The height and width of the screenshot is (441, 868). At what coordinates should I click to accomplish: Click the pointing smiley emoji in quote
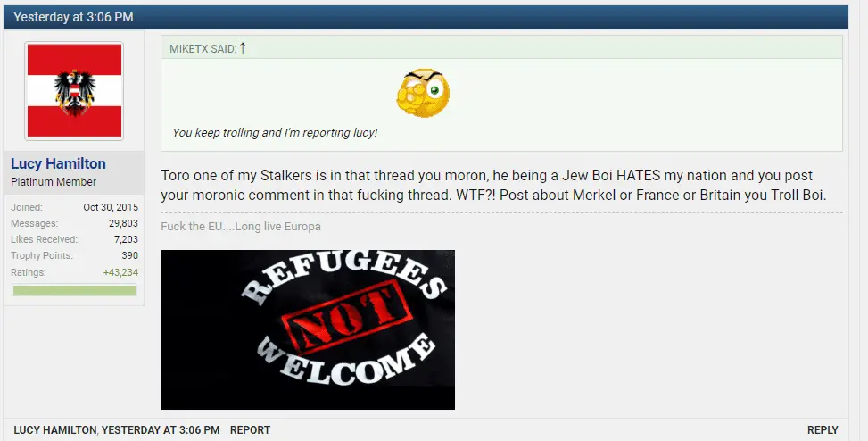423,93
